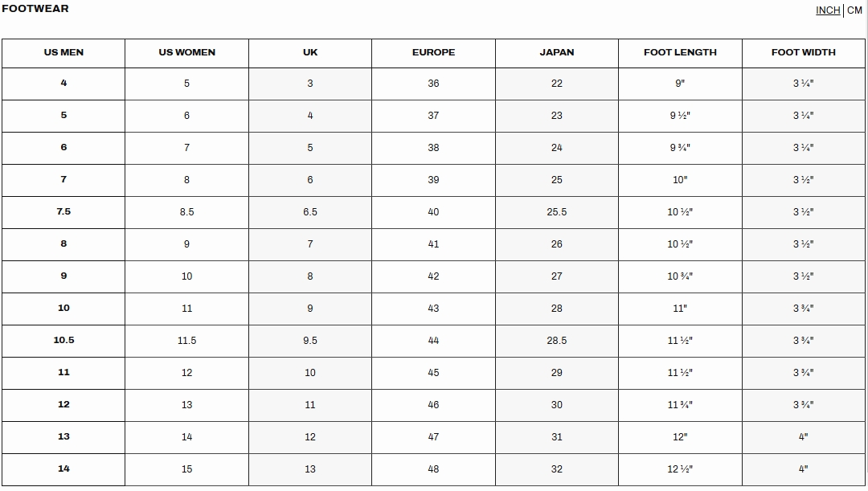Click the US Men size 14 row label
The width and height of the screenshot is (868, 491).
pos(63,469)
